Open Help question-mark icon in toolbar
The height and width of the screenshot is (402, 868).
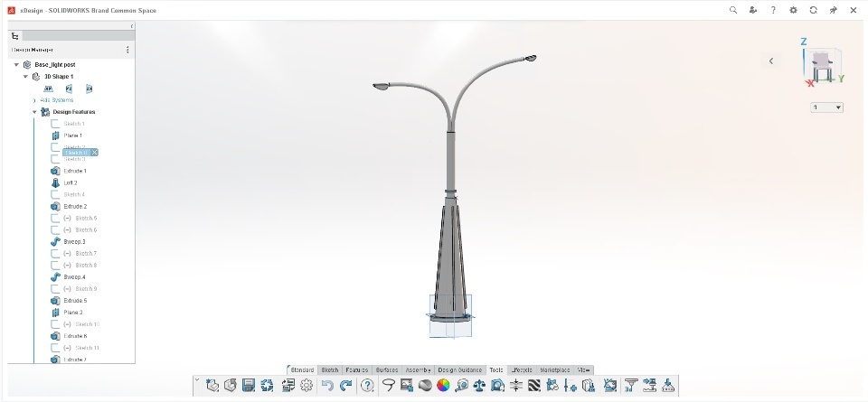pos(367,386)
